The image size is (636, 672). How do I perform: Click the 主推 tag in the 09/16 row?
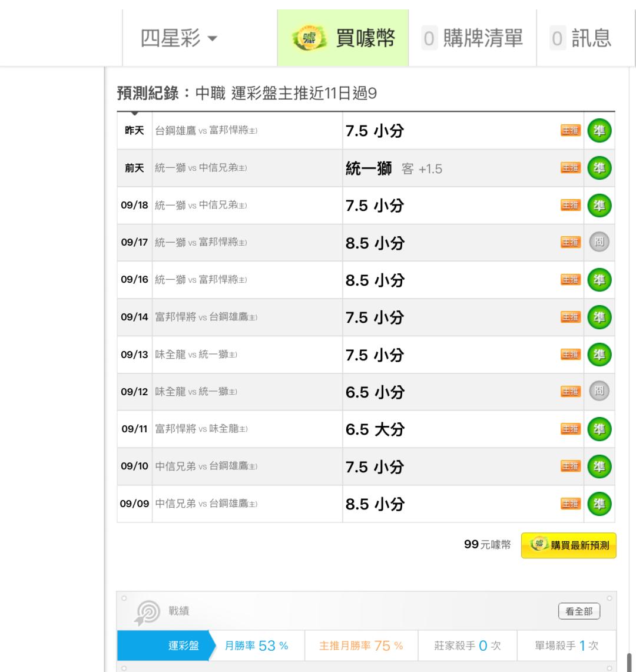(x=571, y=279)
